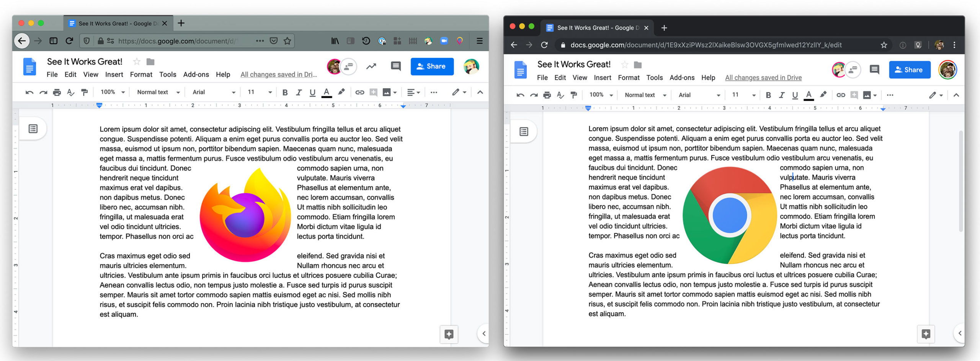
Task: Show side panel arrow in Chrome window
Action: click(x=959, y=333)
